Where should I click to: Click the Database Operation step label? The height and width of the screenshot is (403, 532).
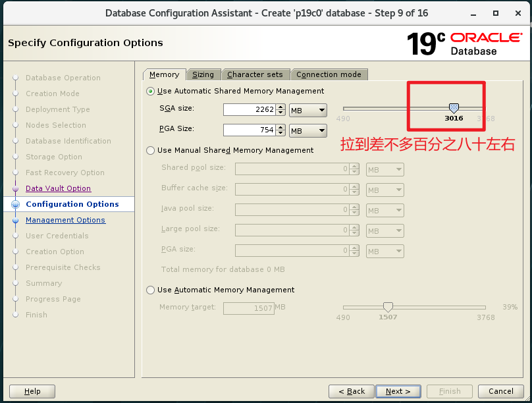[x=63, y=78]
